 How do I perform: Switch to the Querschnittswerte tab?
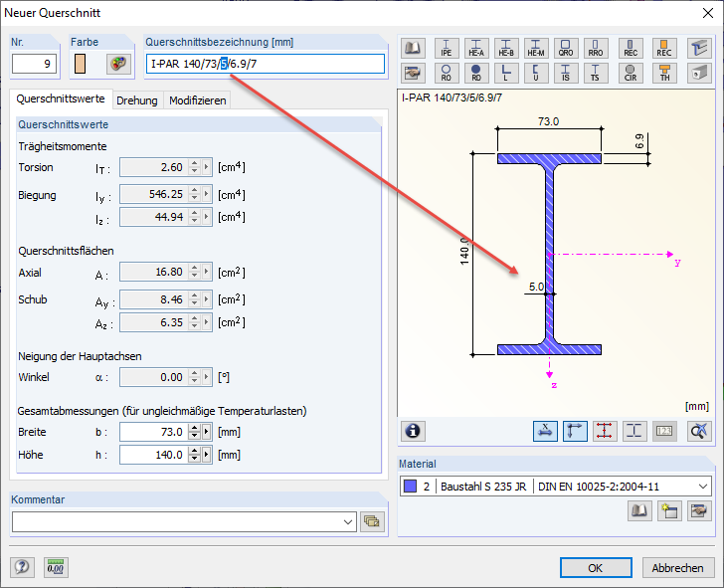61,98
